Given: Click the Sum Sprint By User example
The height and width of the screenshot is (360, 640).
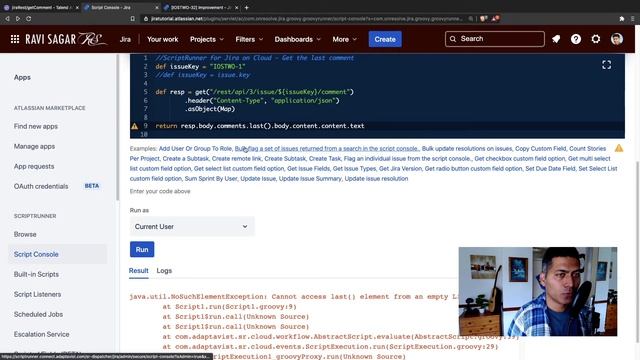Looking at the screenshot, I should coord(211,179).
